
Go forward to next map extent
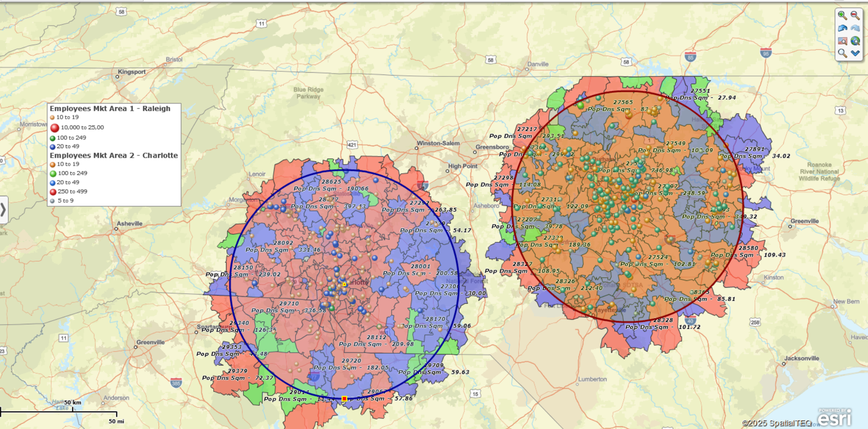pyautogui.click(x=855, y=28)
